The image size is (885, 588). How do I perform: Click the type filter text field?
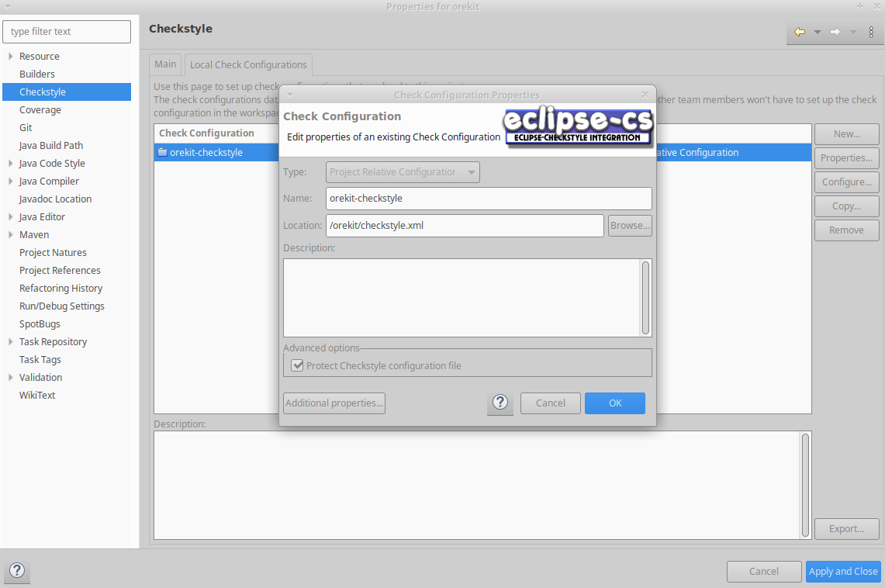[x=66, y=32]
